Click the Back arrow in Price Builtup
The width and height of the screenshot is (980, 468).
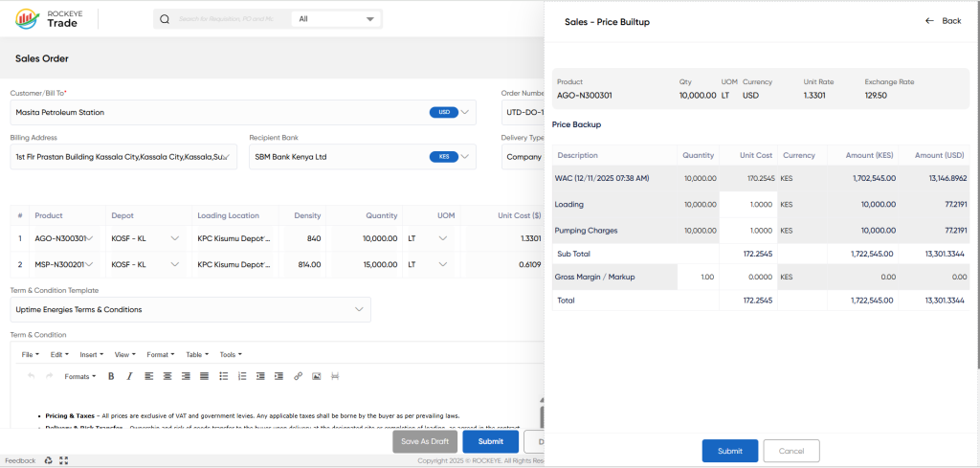pos(929,21)
